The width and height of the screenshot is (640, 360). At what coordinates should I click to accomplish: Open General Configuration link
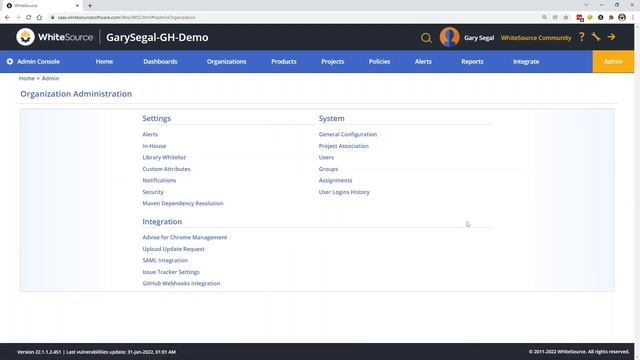tap(348, 134)
